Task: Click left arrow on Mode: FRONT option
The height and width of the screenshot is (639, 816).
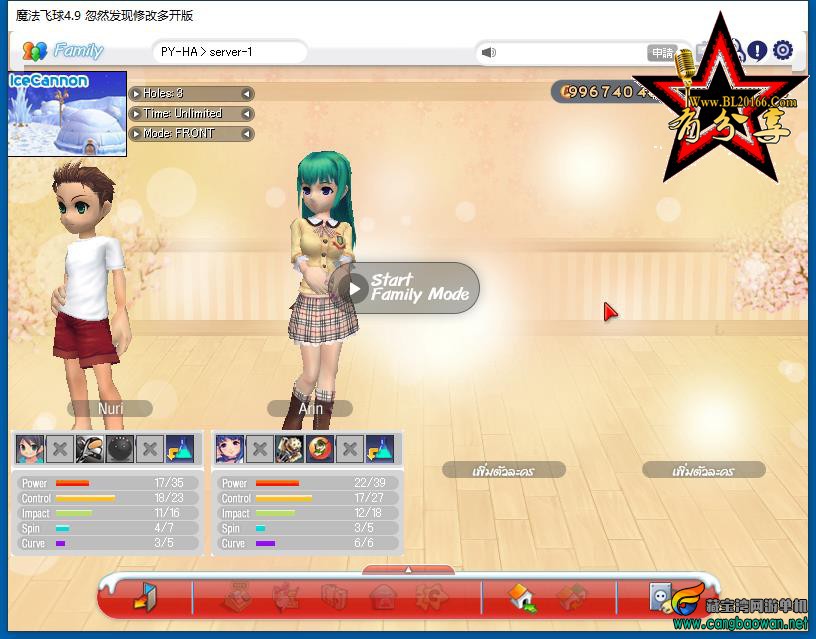Action: pyautogui.click(x=136, y=134)
